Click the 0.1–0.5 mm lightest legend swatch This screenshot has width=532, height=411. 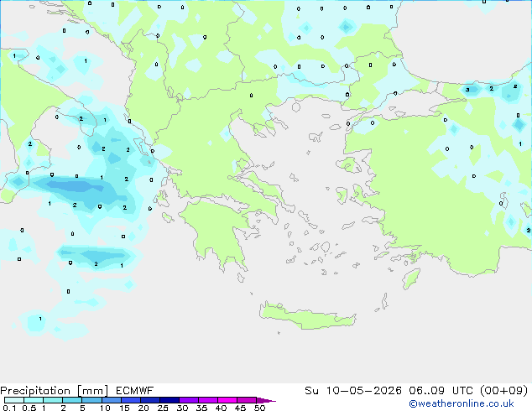tap(14, 400)
